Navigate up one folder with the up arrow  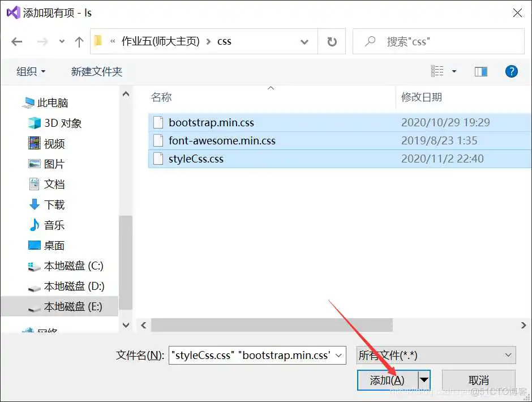point(79,41)
